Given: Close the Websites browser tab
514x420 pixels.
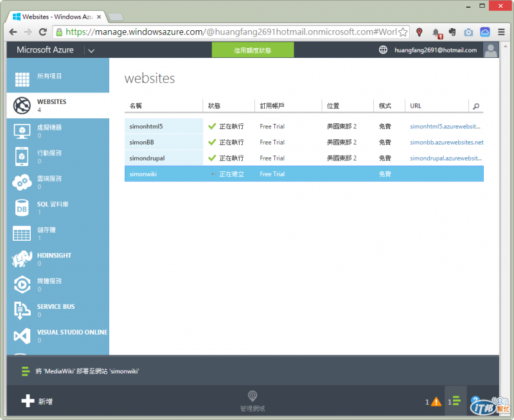Looking at the screenshot, I should pos(99,17).
